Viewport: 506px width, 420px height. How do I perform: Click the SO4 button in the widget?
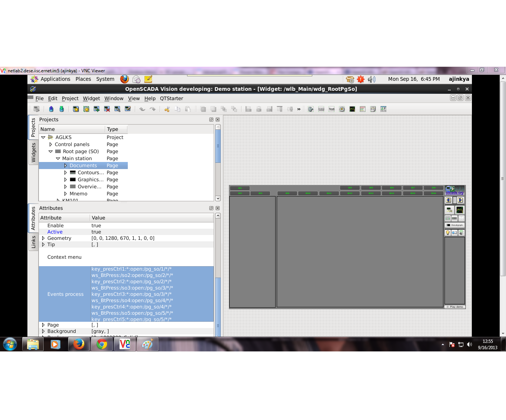coord(350,188)
